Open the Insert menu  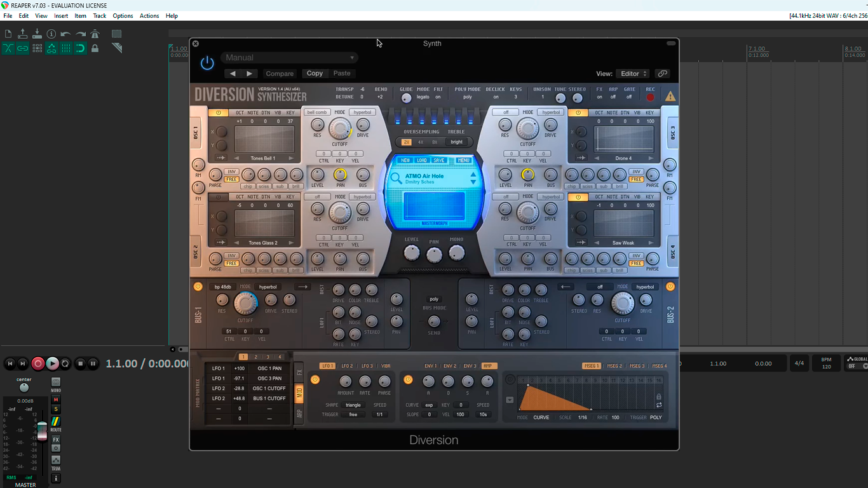click(61, 15)
